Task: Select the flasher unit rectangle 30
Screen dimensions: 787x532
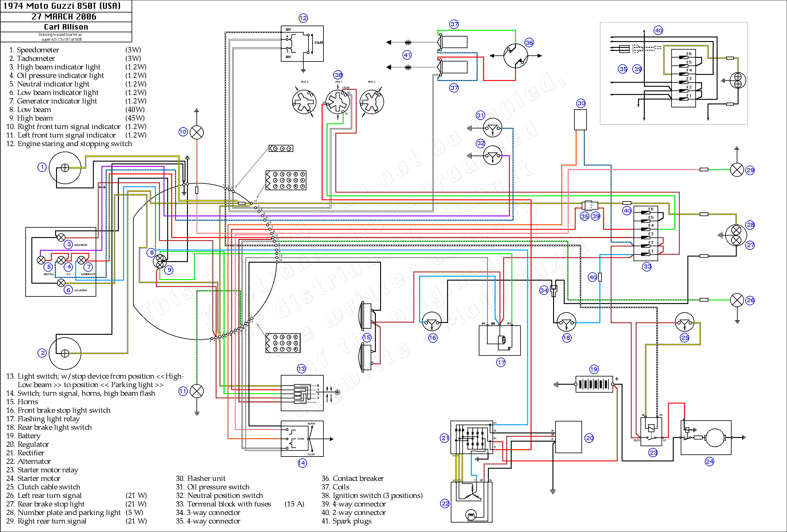Action: [x=581, y=120]
